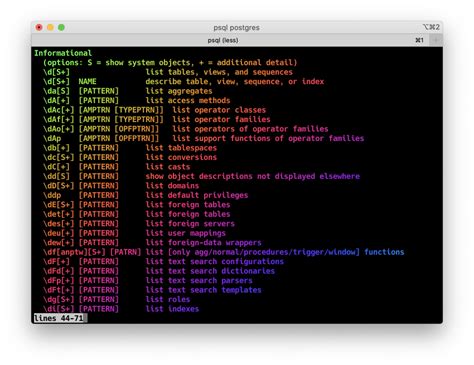Click 'list operators of operator families'

pyautogui.click(x=250, y=129)
